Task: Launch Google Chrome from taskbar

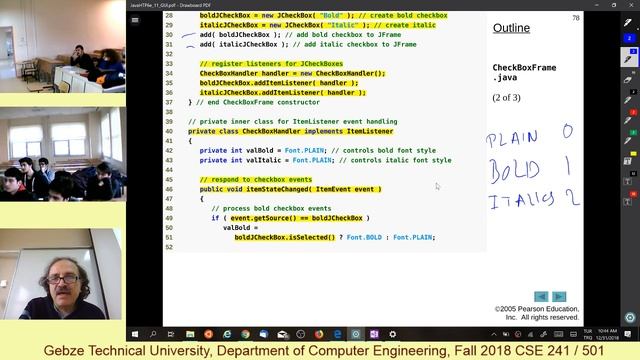Action: [x=245, y=334]
